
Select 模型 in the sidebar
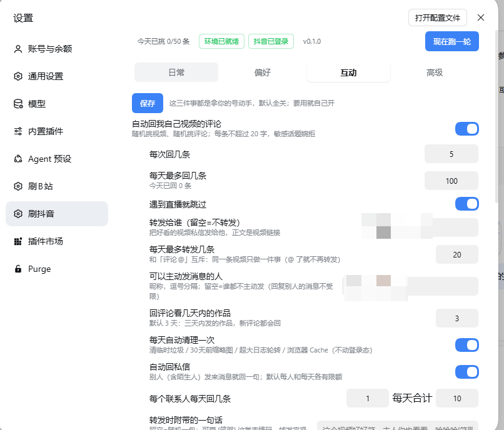point(57,104)
